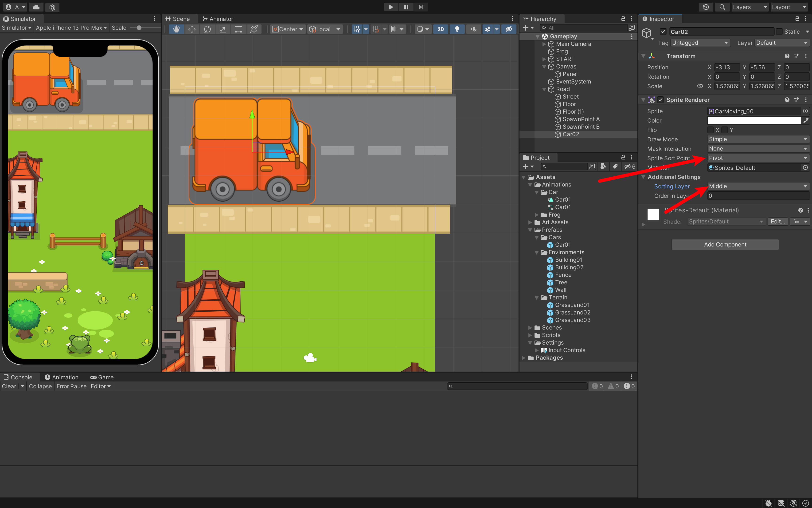Enable Flip Y checkbox
Viewport: 812px width, 508px height.
(725, 130)
